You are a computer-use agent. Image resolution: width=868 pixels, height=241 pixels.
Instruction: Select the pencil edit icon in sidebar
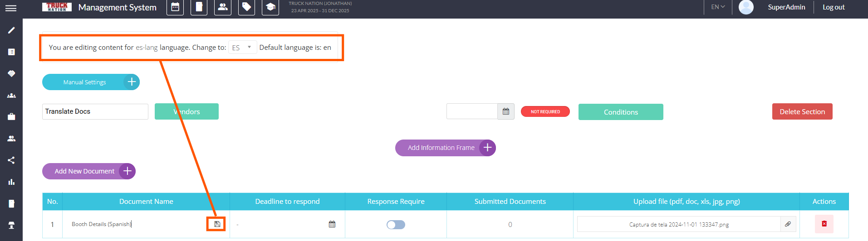(x=11, y=30)
